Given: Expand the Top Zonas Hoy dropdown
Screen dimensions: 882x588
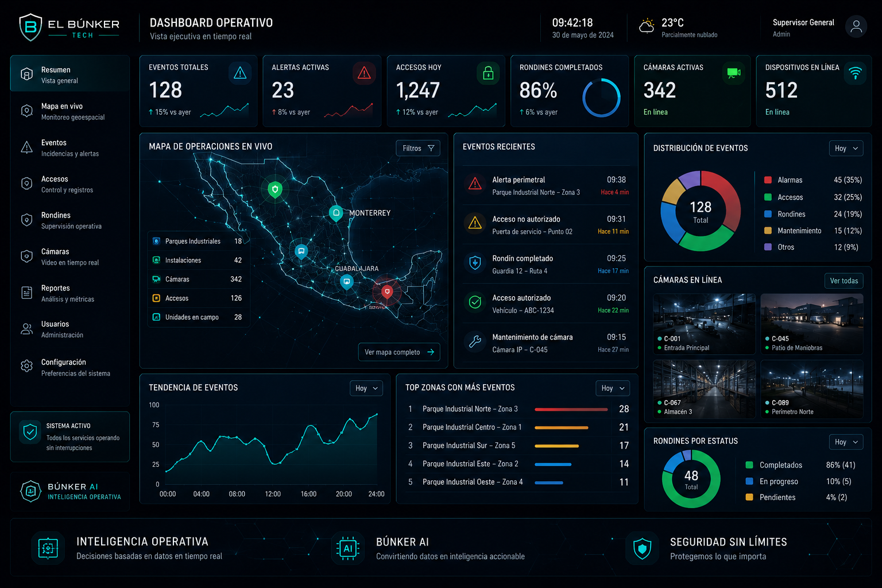Looking at the screenshot, I should point(613,388).
